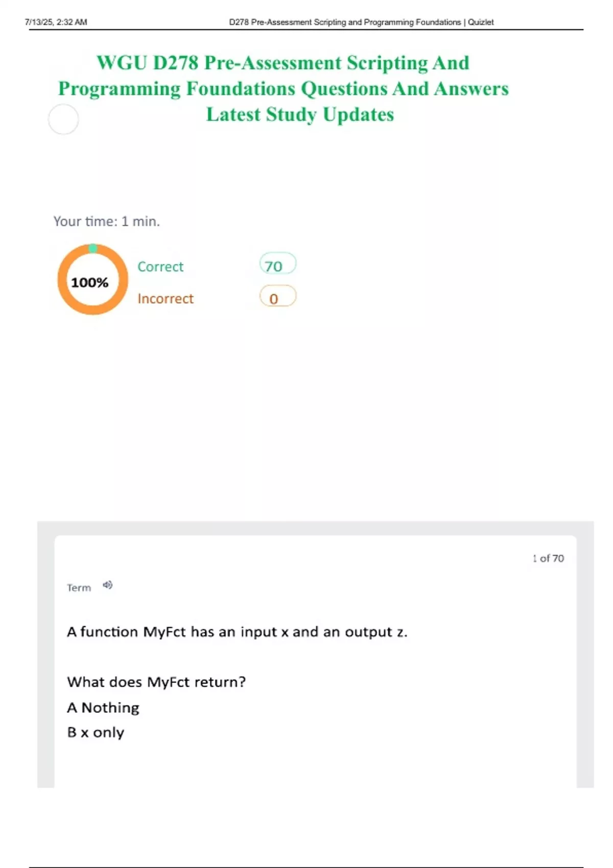Click the Correct label
The width and height of the screenshot is (613, 868).
[160, 267]
